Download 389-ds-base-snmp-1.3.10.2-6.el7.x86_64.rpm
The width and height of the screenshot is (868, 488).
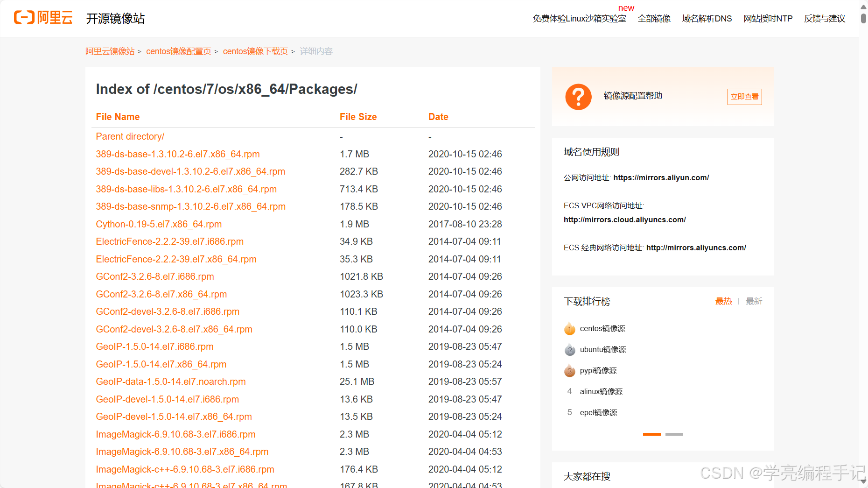click(x=190, y=206)
